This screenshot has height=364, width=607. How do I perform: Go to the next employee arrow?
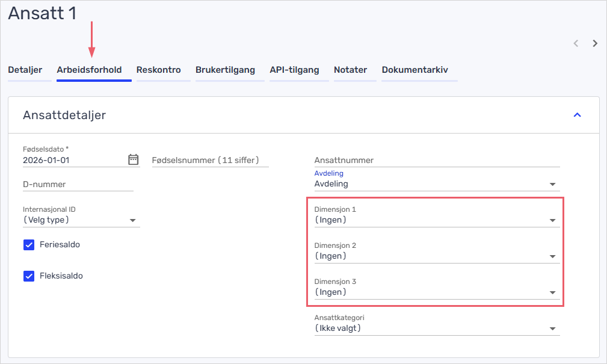[x=595, y=43]
